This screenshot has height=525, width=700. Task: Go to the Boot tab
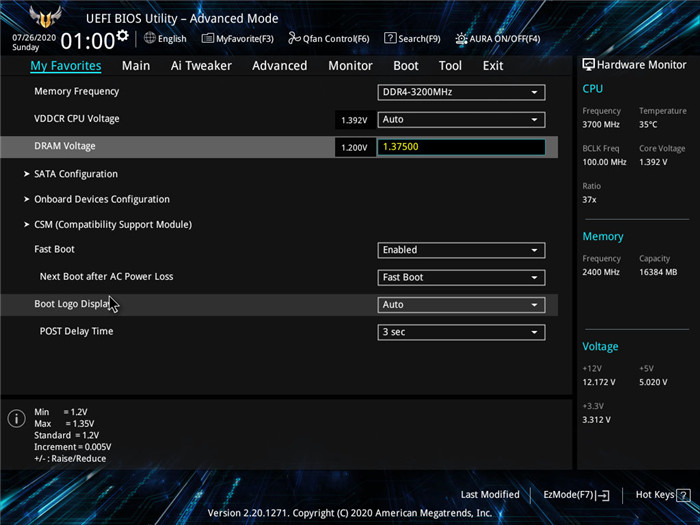[x=405, y=66]
